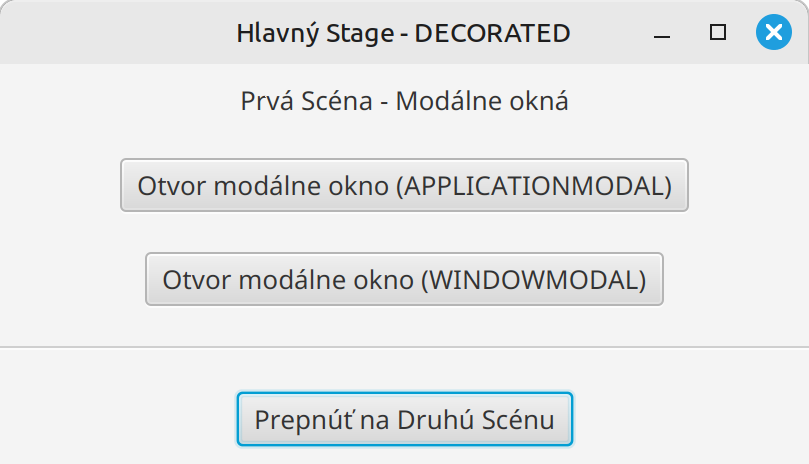Screen dimensions: 809x464
Task: Launch the application-modal dialog
Action: coord(404,185)
